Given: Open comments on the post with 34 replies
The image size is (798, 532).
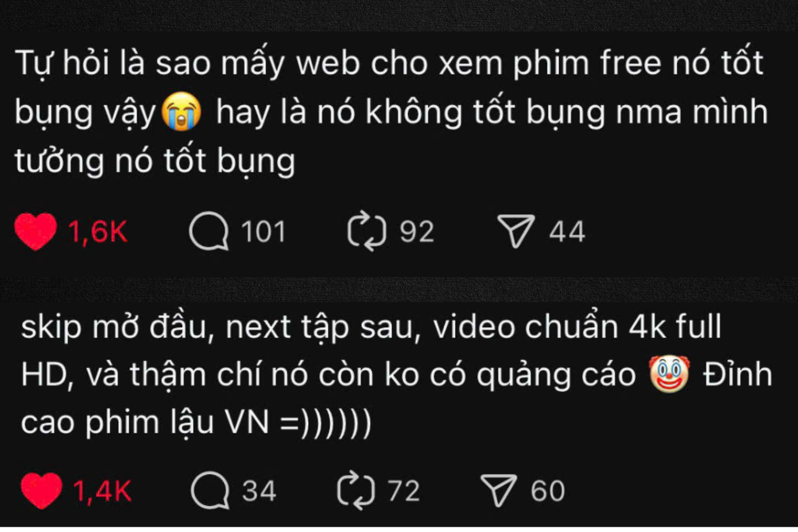Looking at the screenshot, I should click(210, 491).
